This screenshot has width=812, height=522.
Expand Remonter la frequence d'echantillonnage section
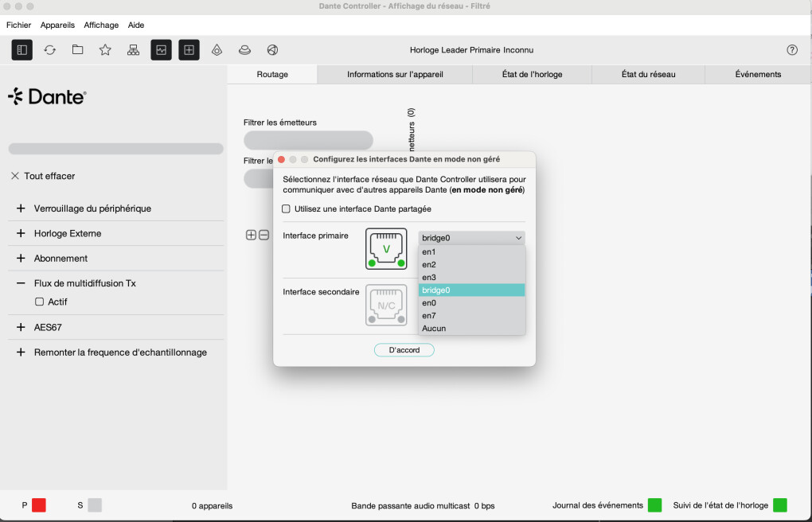click(x=21, y=353)
